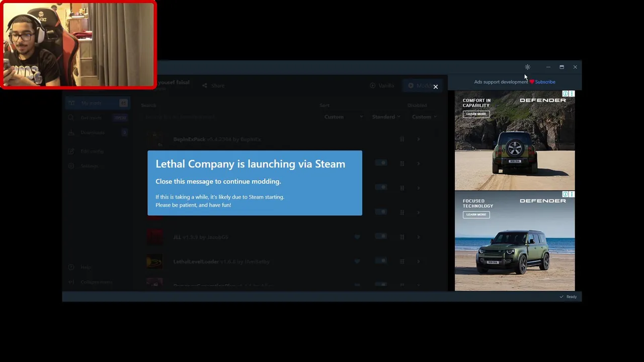Toggle the light/dark theme sun icon
This screenshot has height=362, width=644.
tap(527, 67)
